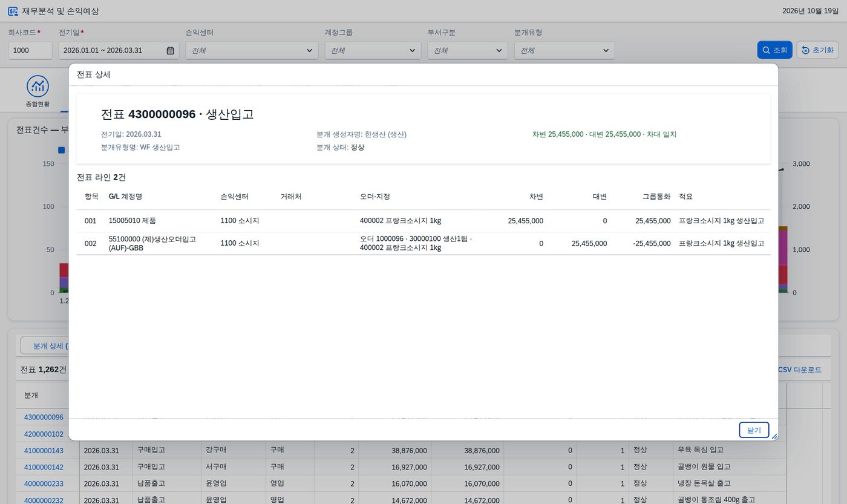This screenshot has width=847, height=504.
Task: Open voucher link 4200000102
Action: 44,434
